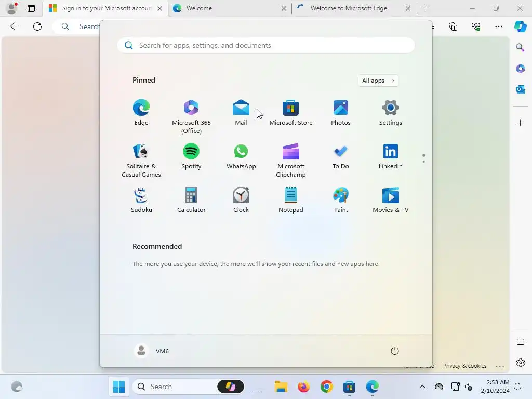Open Browser essentials heart icon

[x=476, y=26]
